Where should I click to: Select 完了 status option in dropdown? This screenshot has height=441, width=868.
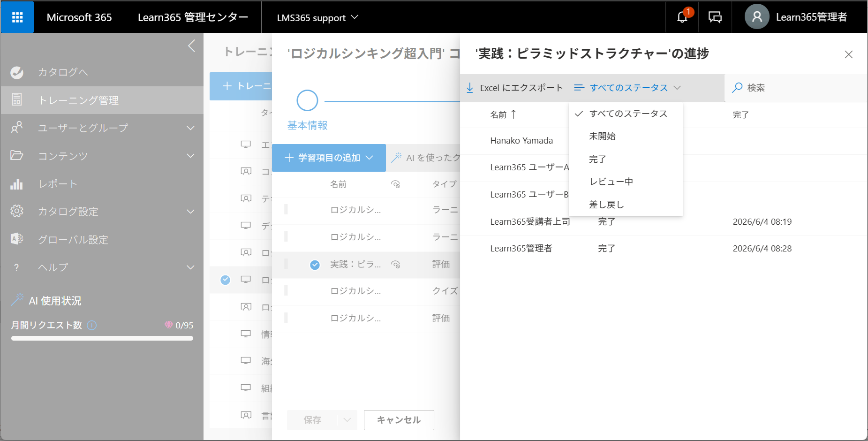[x=626, y=159]
